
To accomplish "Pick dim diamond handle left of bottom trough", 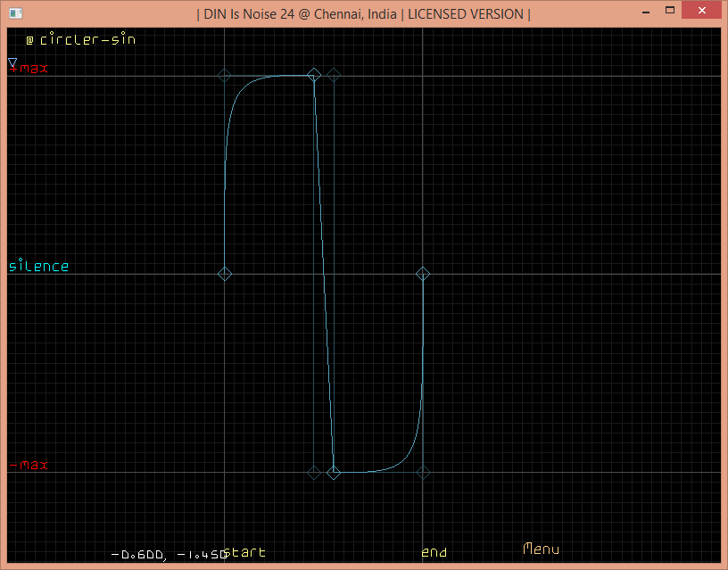I will (x=314, y=472).
